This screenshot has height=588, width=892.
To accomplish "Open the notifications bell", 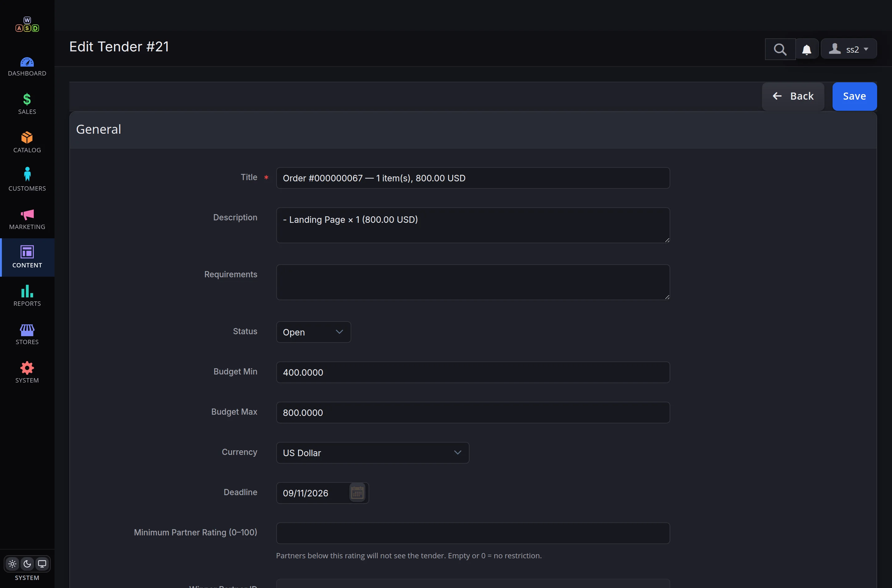I will (807, 49).
